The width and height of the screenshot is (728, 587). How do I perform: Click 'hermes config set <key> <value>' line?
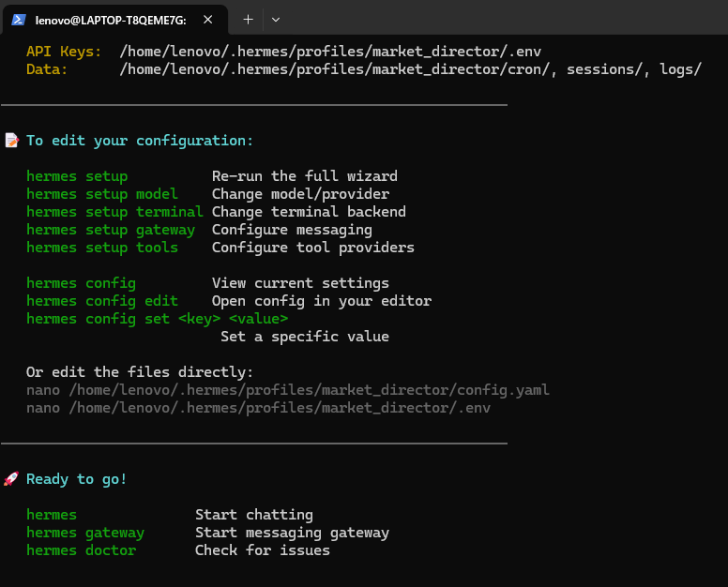157,319
